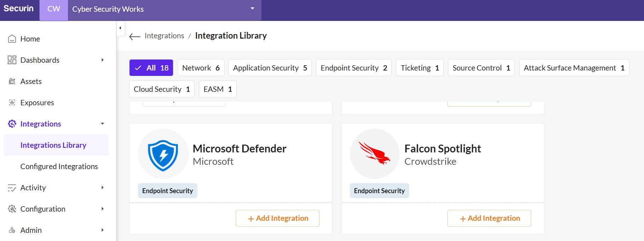Screen dimensions: 644x241
Task: Go back using the left arrow
Action: click(x=135, y=36)
